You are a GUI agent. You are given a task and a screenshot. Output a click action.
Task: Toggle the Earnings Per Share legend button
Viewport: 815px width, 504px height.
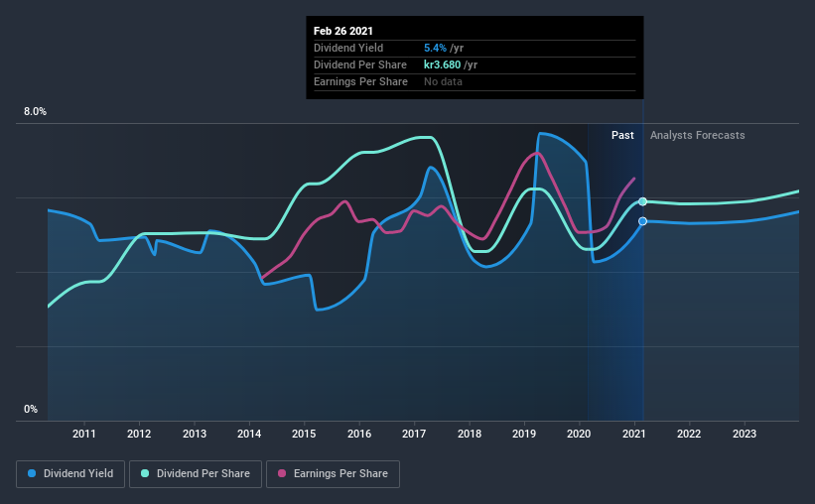coord(333,474)
